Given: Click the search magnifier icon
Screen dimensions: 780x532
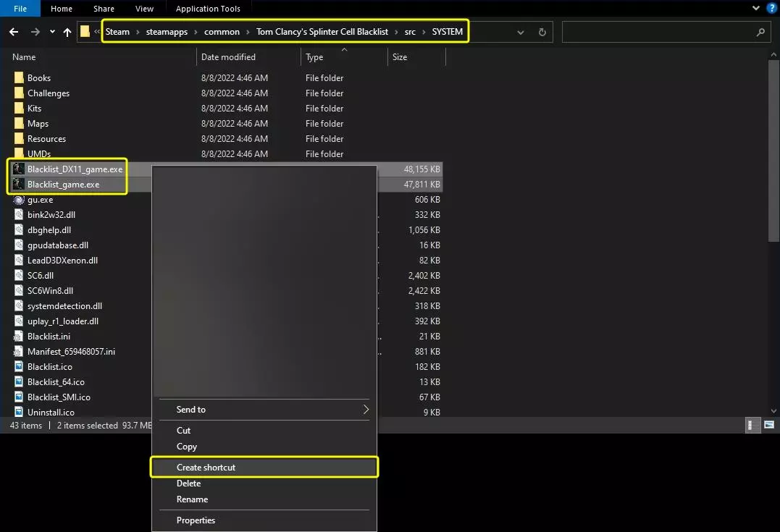Looking at the screenshot, I should 760,33.
